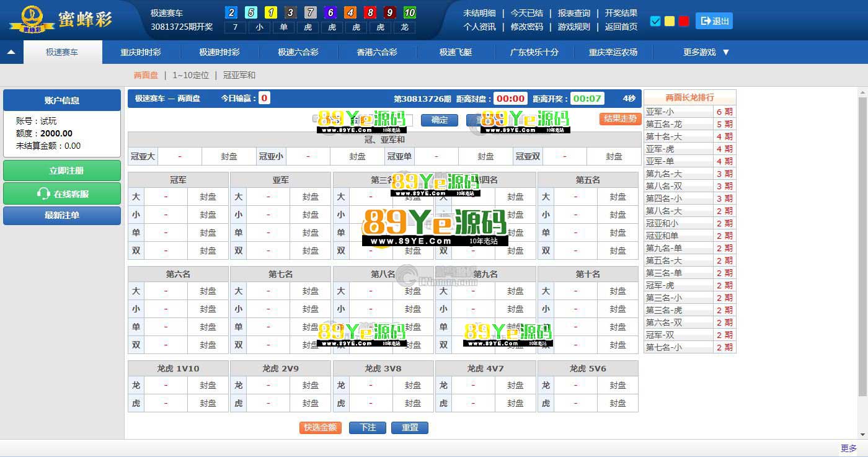The width and height of the screenshot is (868, 457).
Task: Click the 账户信息 panel header
Action: 62,100
